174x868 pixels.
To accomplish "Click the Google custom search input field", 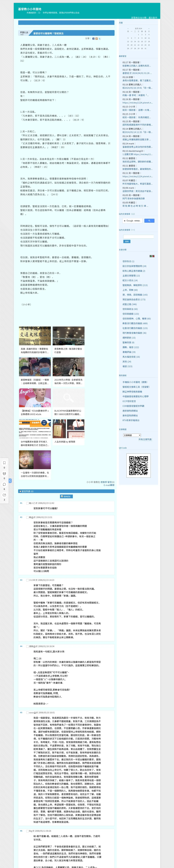I will coord(132,221).
